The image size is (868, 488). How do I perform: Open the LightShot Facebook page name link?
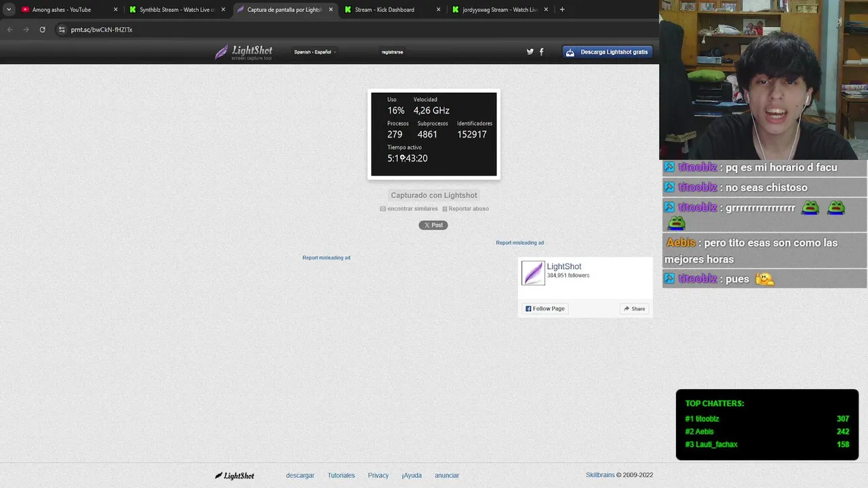564,266
